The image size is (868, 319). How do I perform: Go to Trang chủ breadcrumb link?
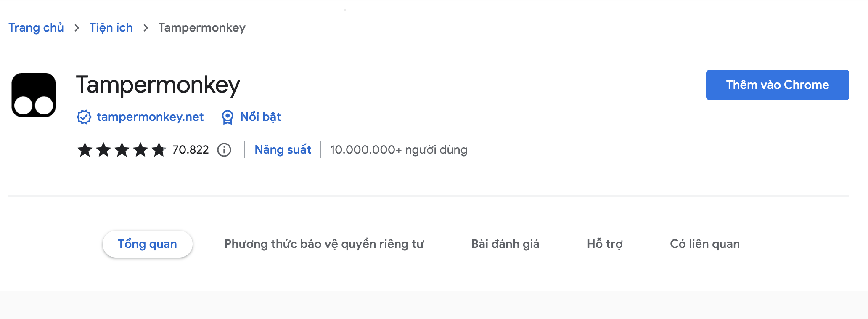pos(36,28)
